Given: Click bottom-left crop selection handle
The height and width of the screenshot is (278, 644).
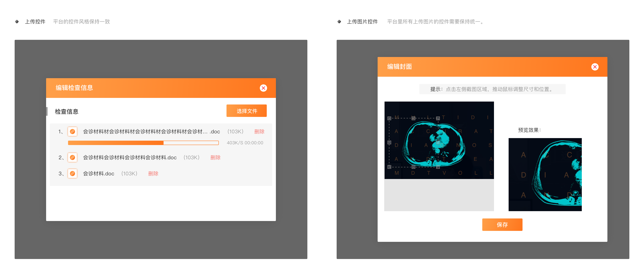Looking at the screenshot, I should [x=389, y=167].
